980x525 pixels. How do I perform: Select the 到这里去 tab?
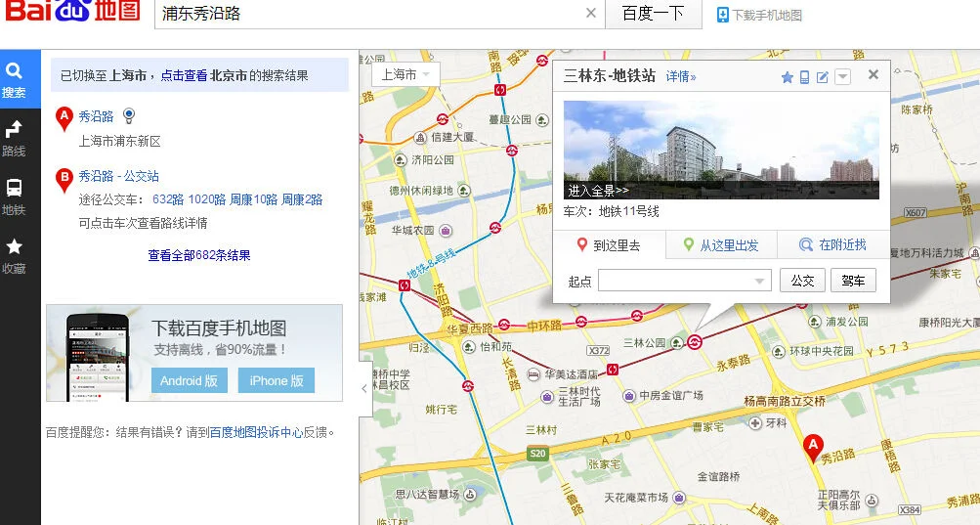pos(609,245)
